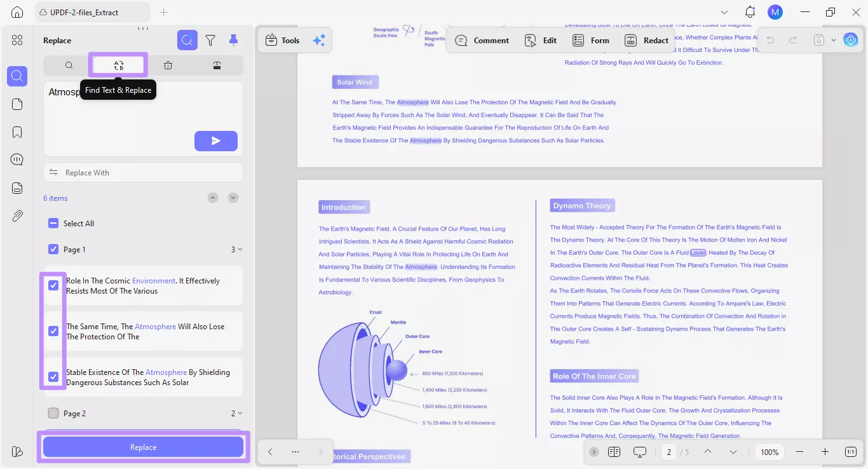Uncheck the Page 1 checkbox
The image size is (868, 469).
pos(54,250)
